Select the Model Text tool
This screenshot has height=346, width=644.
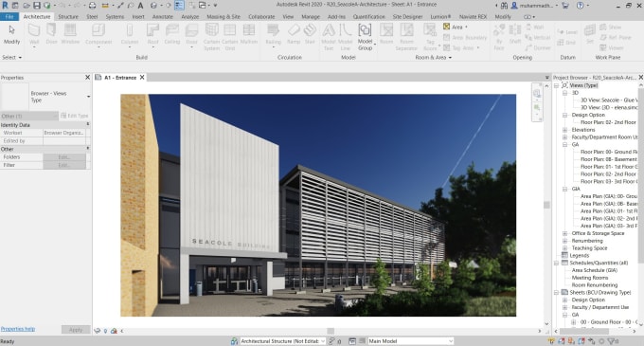coord(329,37)
